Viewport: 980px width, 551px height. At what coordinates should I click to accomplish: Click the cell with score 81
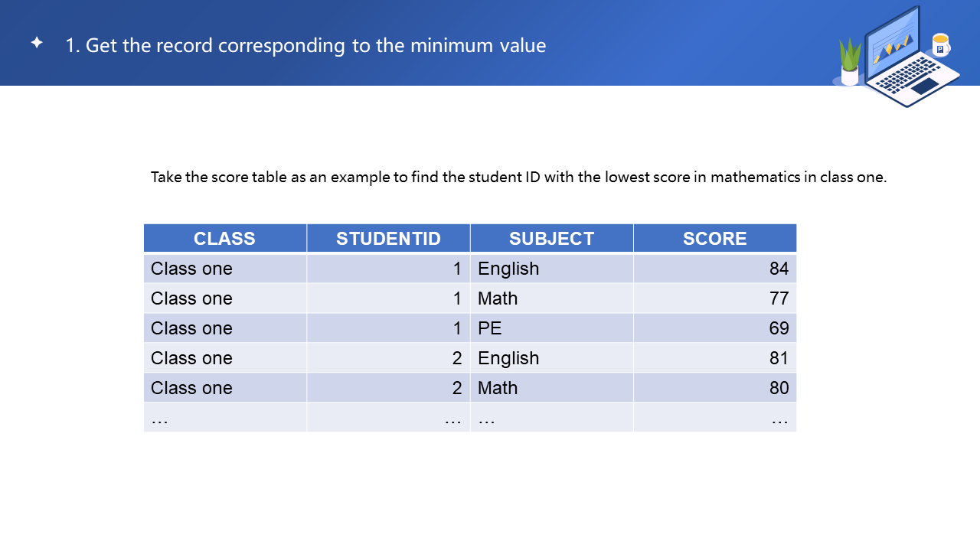[714, 358]
